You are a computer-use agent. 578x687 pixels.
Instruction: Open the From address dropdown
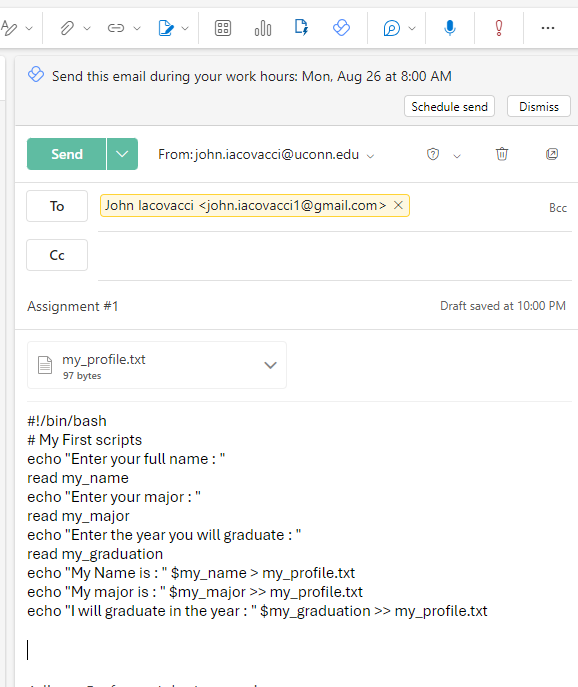[x=370, y=156]
